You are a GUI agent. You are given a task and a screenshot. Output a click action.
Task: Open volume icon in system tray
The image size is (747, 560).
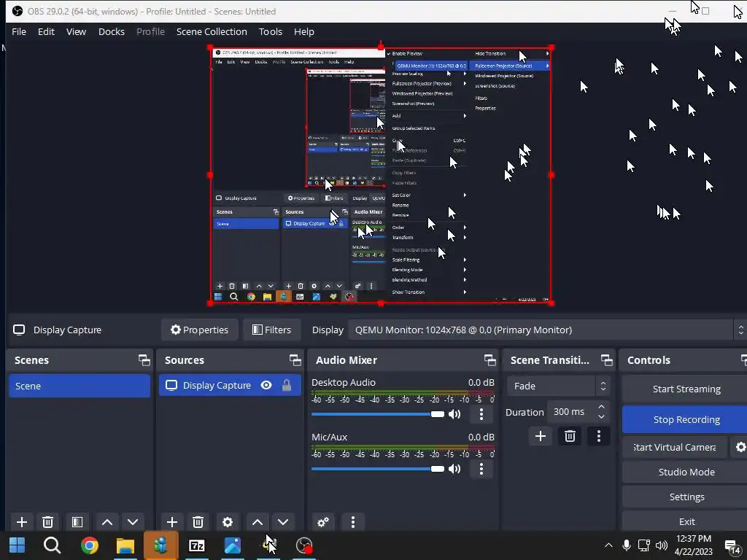point(661,545)
